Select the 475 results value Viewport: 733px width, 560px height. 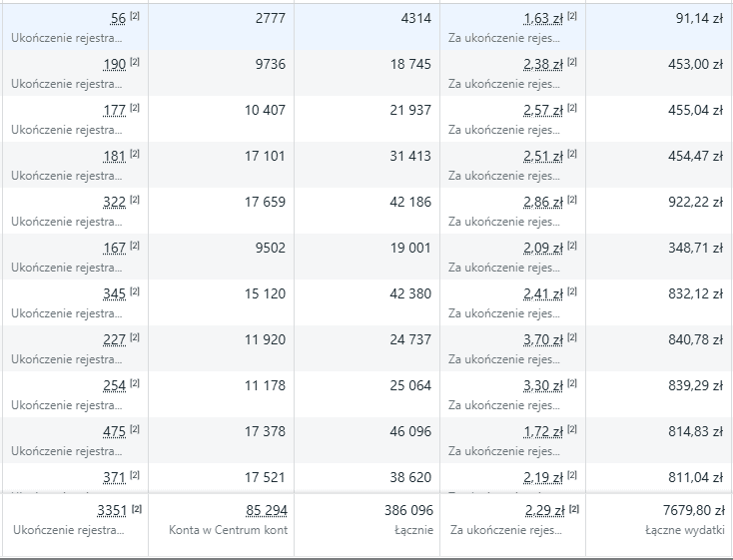click(x=114, y=432)
